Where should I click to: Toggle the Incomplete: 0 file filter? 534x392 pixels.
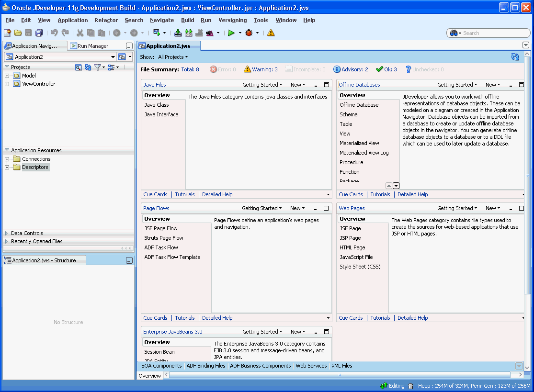click(x=305, y=69)
